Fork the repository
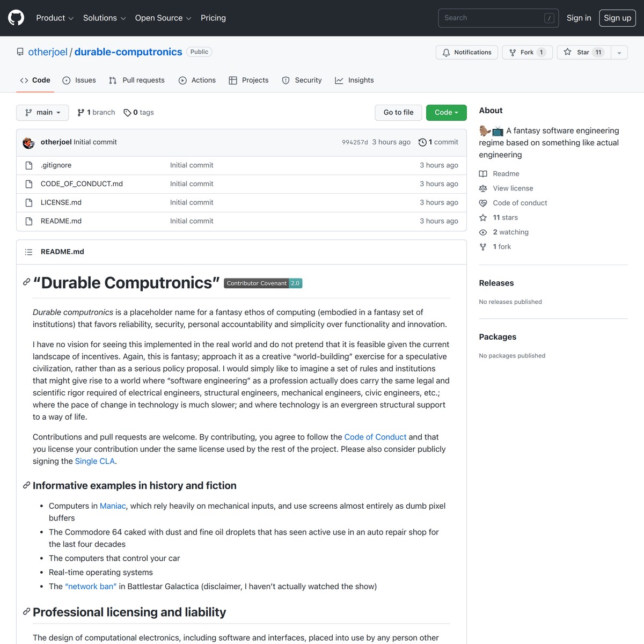The width and height of the screenshot is (644, 644). (527, 52)
